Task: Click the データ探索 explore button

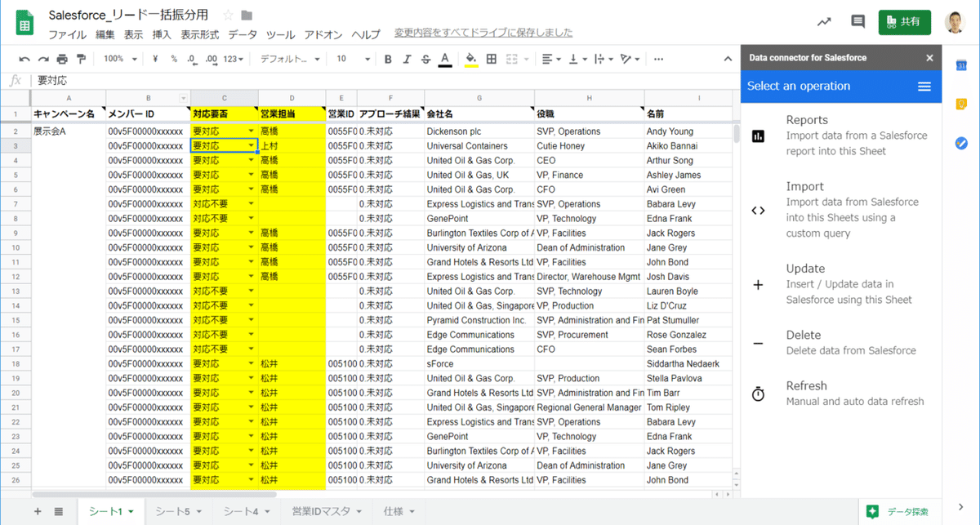Action: [898, 512]
